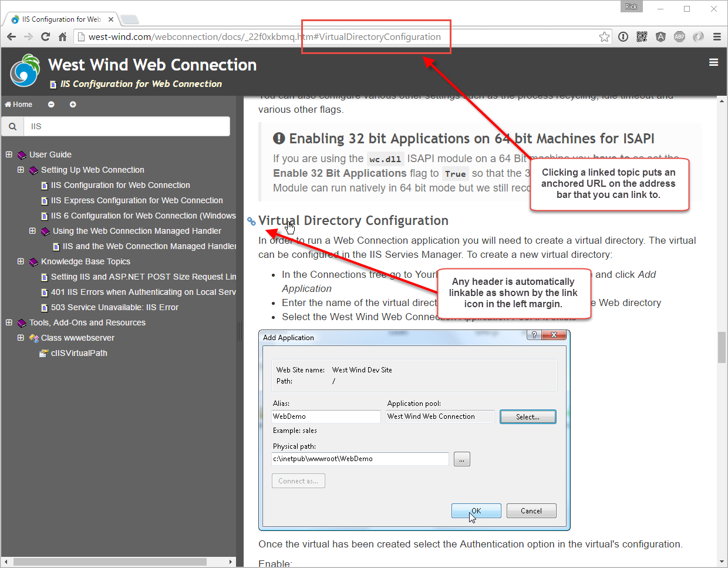Collapse the Knowledge Base Topics node
Viewport: 728px width, 568px height.
coord(21,261)
